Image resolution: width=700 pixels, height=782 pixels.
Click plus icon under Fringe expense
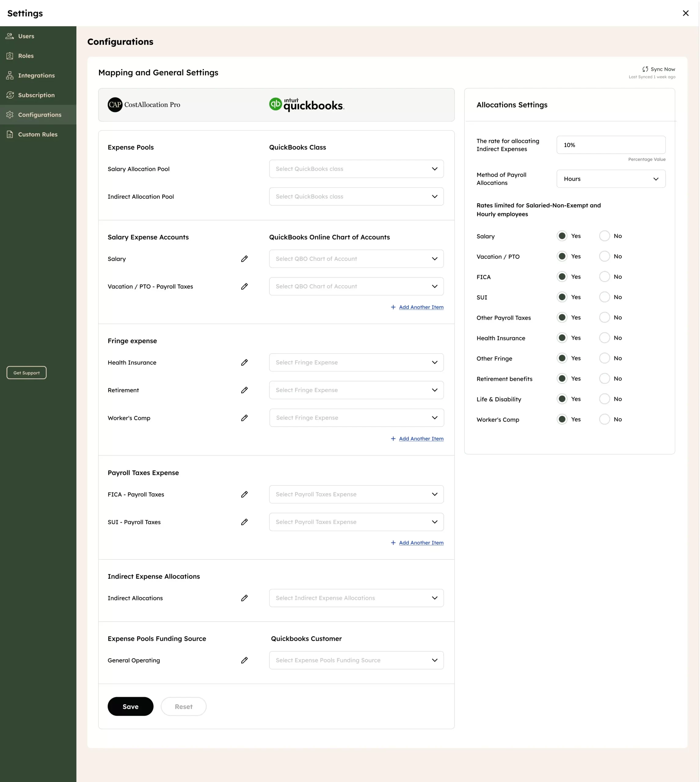tap(393, 439)
